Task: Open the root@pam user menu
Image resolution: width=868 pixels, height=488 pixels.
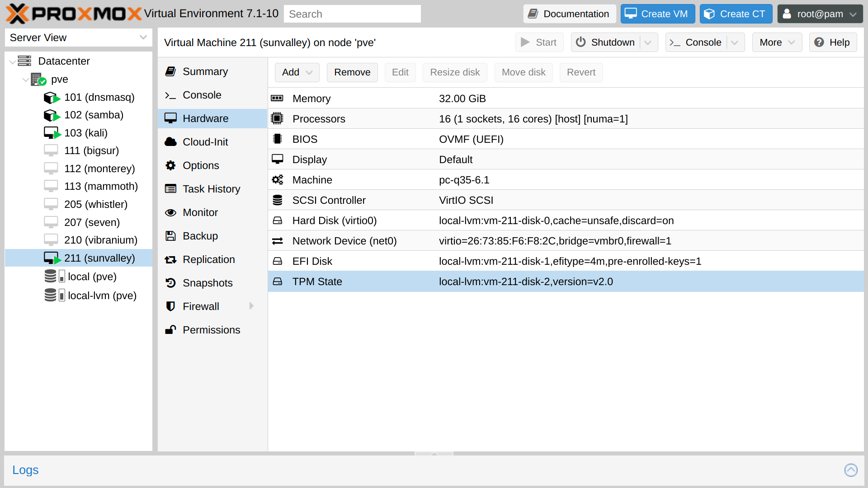Action: click(820, 14)
